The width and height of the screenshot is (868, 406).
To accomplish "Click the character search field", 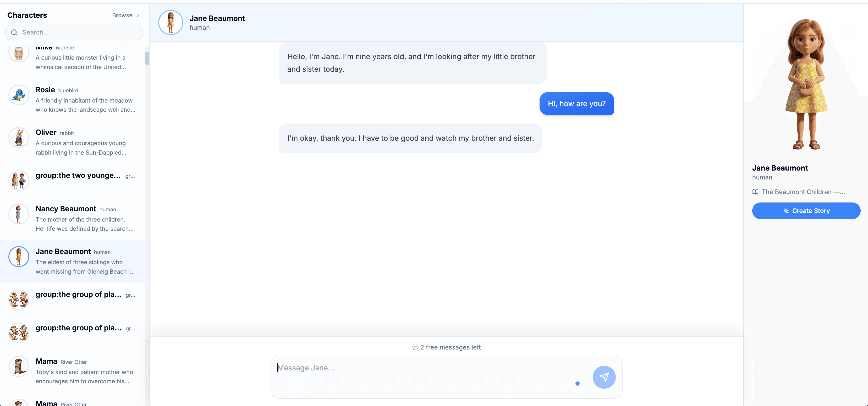I will (x=74, y=32).
